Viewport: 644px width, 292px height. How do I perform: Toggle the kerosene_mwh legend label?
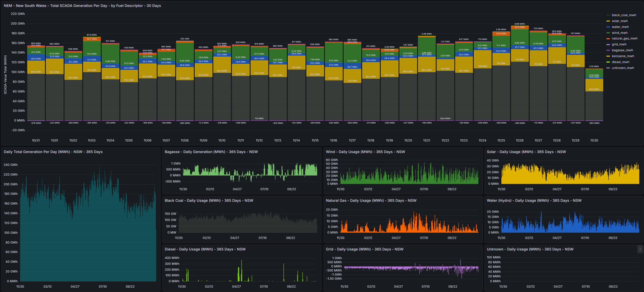point(623,56)
